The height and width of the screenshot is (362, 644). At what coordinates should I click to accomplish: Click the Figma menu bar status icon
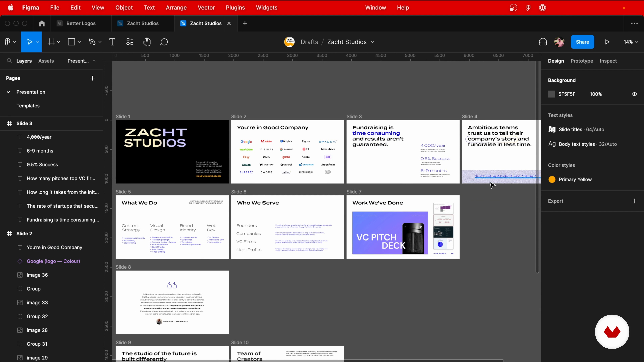tap(528, 8)
